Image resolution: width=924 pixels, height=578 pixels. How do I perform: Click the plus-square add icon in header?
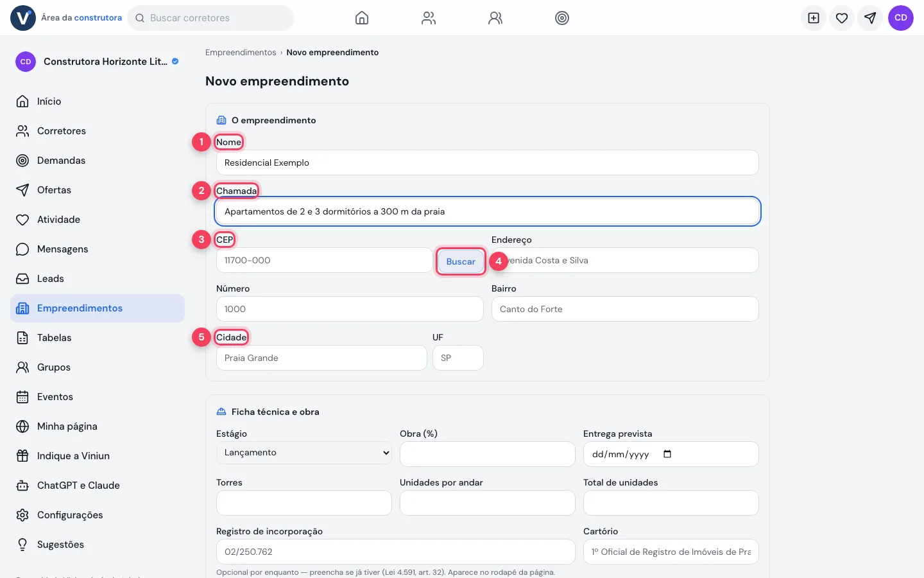[x=814, y=18]
